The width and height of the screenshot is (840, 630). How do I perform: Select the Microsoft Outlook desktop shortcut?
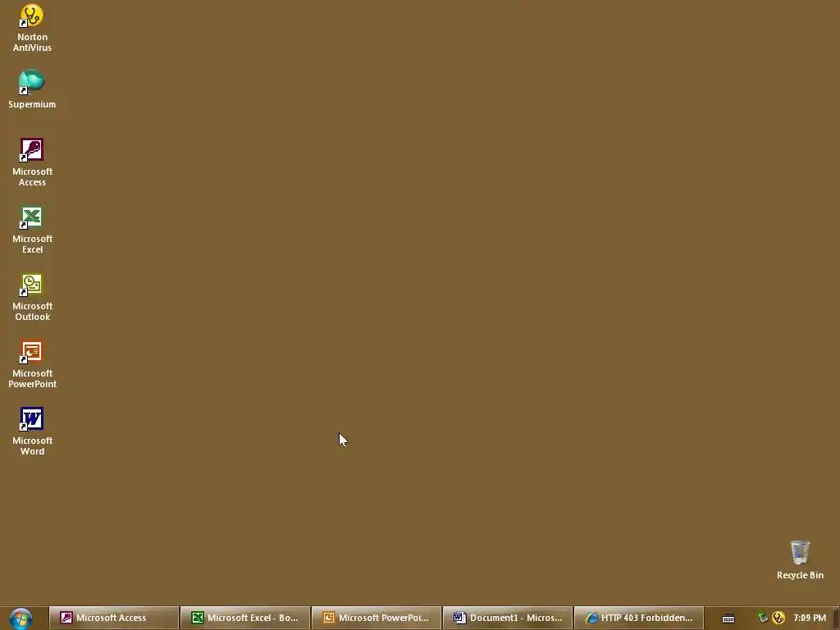(32, 297)
